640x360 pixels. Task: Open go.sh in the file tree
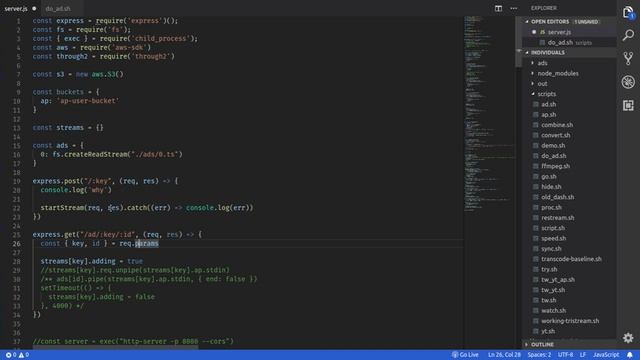point(548,177)
